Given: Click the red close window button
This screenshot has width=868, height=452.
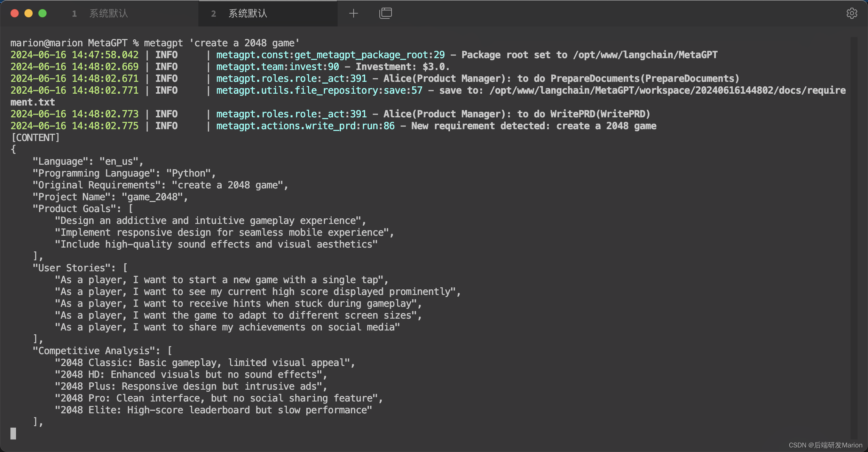Looking at the screenshot, I should 15,14.
